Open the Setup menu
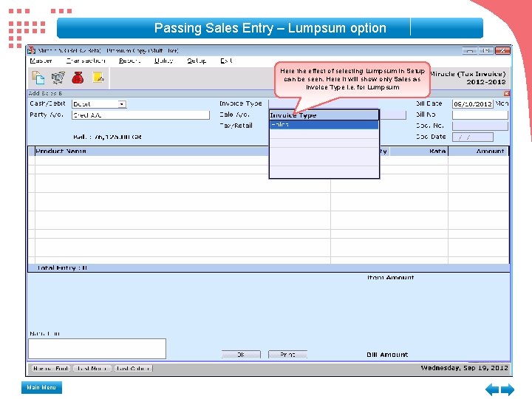This screenshot has width=532, height=399. pos(197,61)
